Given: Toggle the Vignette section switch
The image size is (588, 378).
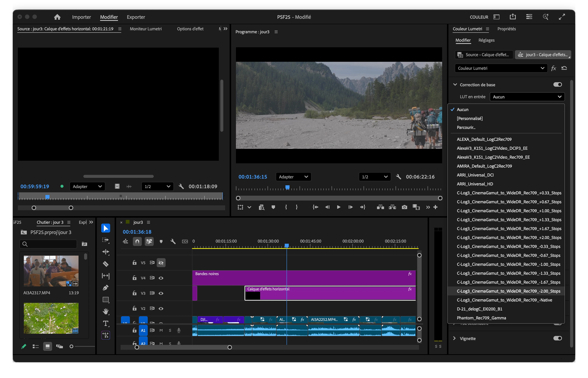Looking at the screenshot, I should (557, 338).
